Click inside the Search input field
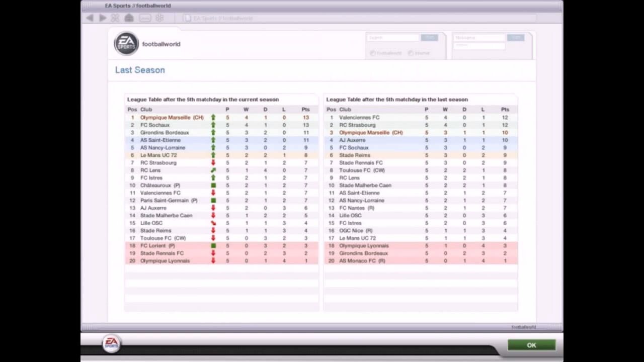644x362 pixels. tap(393, 38)
